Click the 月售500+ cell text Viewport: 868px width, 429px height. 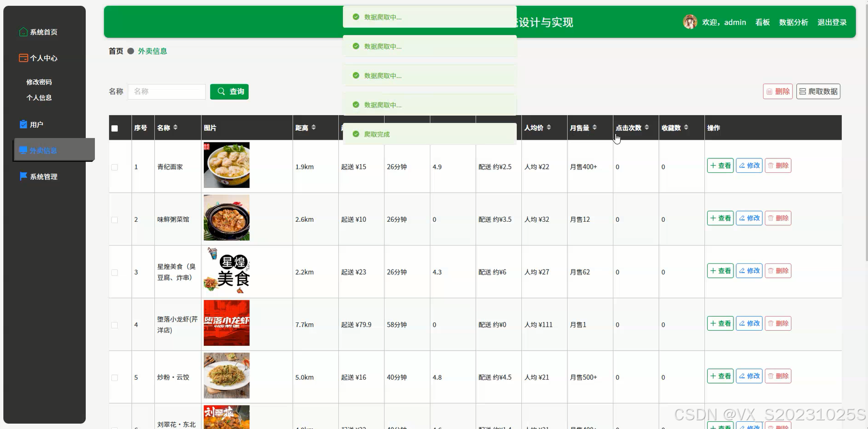click(583, 378)
